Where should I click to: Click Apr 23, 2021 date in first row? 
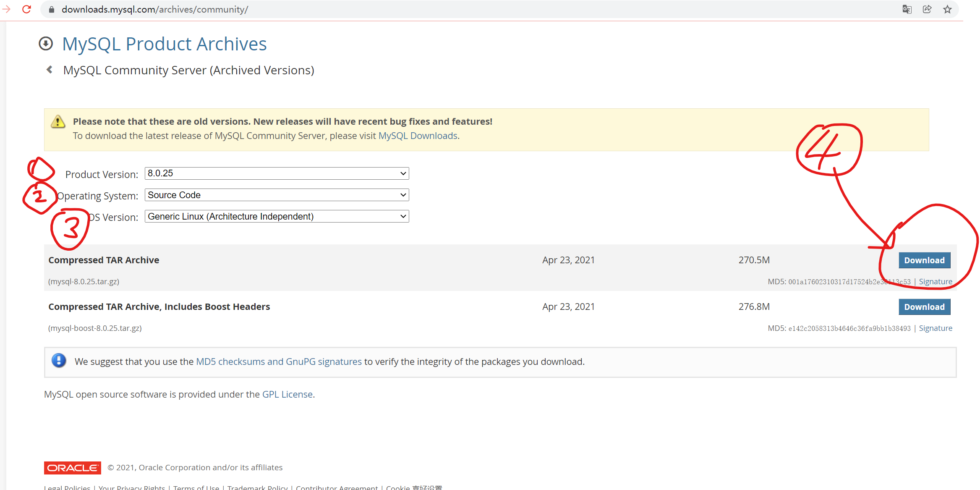[568, 260]
